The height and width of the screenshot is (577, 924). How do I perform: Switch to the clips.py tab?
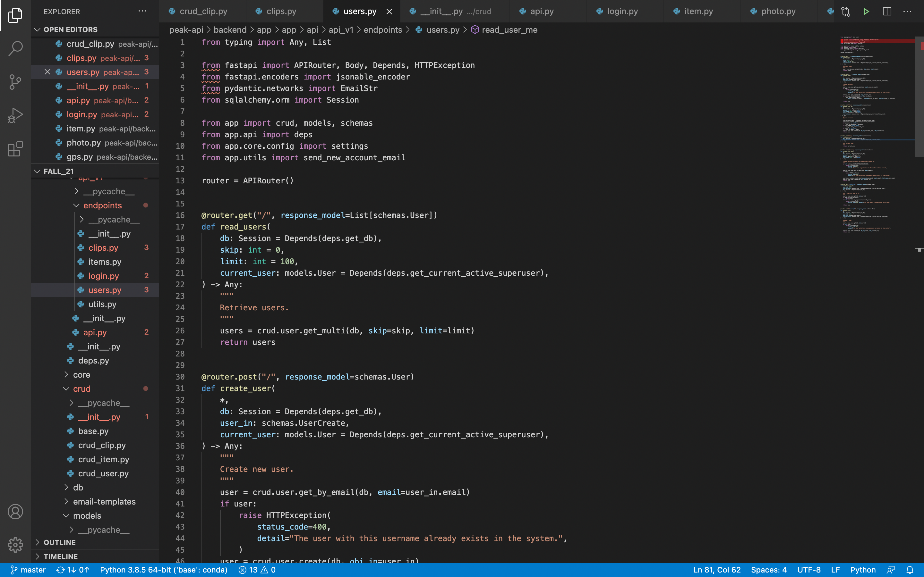[281, 12]
